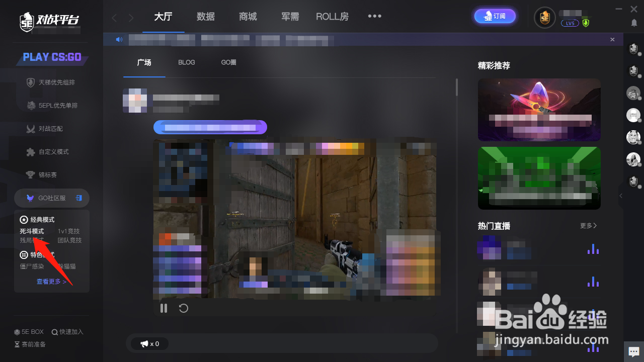Open the chat message bubble icon
The height and width of the screenshot is (362, 644).
634,351
